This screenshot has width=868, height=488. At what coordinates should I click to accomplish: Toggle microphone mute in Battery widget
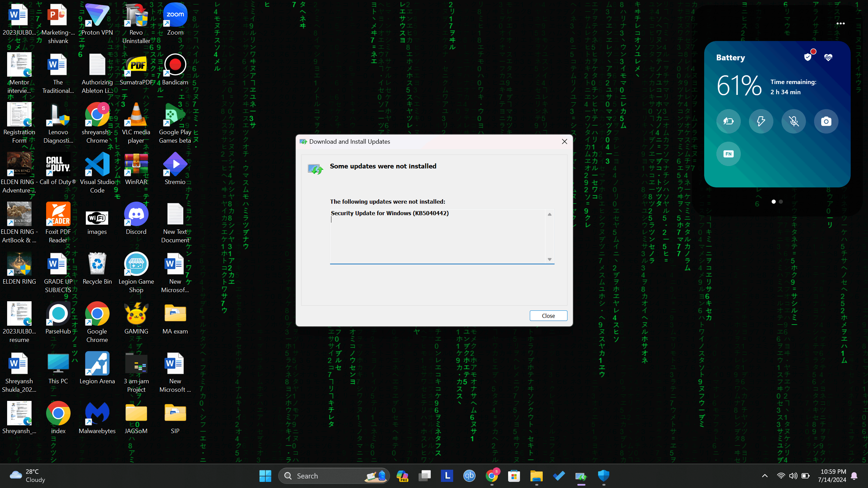(793, 121)
